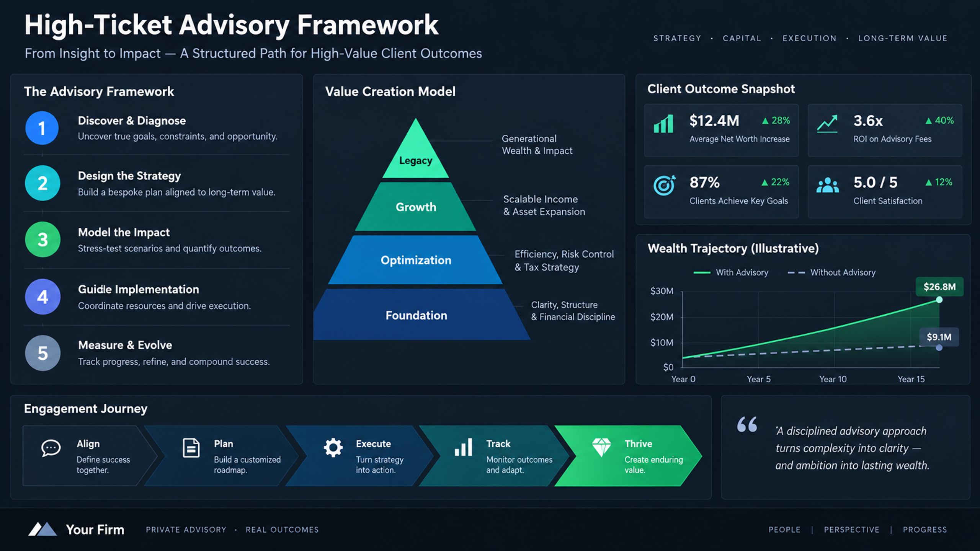Select step number 4 circle Guide Implementation
The width and height of the screenshot is (980, 551).
click(x=42, y=297)
